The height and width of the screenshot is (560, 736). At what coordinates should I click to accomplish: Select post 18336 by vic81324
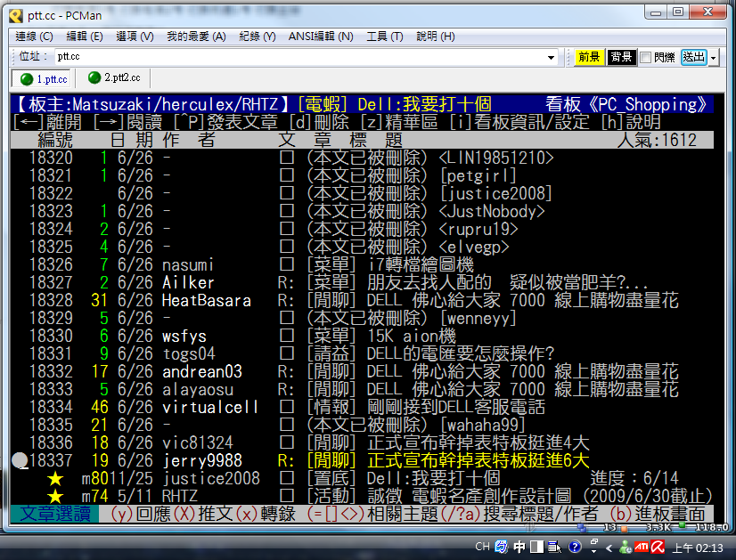coord(362,442)
